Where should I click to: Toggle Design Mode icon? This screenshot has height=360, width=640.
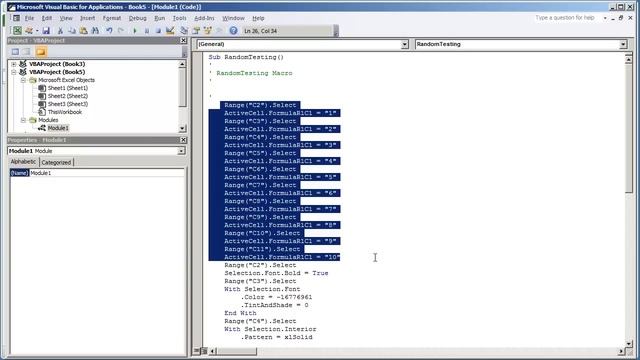pos(170,31)
